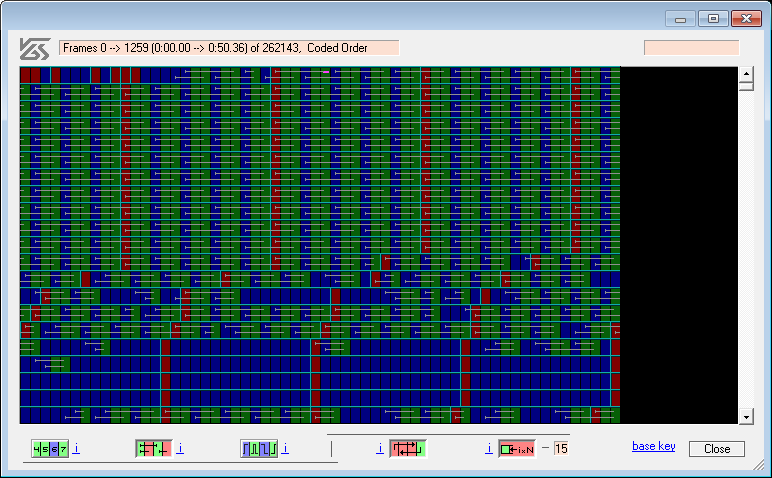Click the vertical scrollbar down arrow

(x=746, y=416)
